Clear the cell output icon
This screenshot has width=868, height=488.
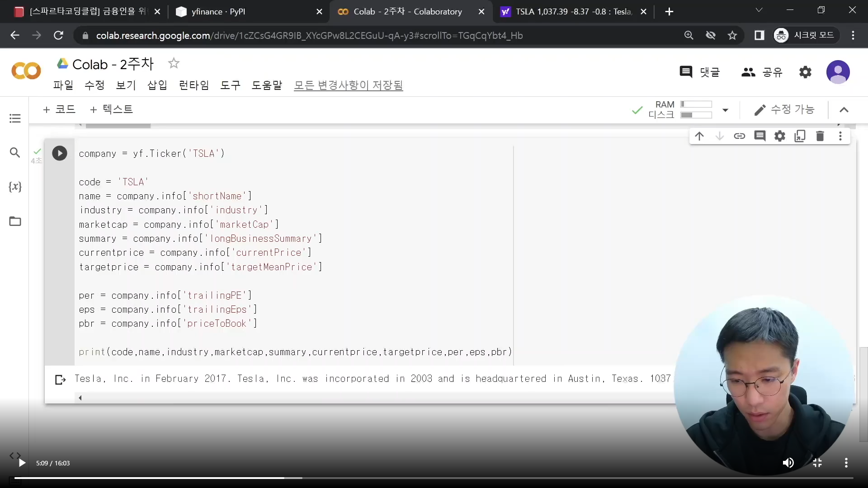point(60,380)
